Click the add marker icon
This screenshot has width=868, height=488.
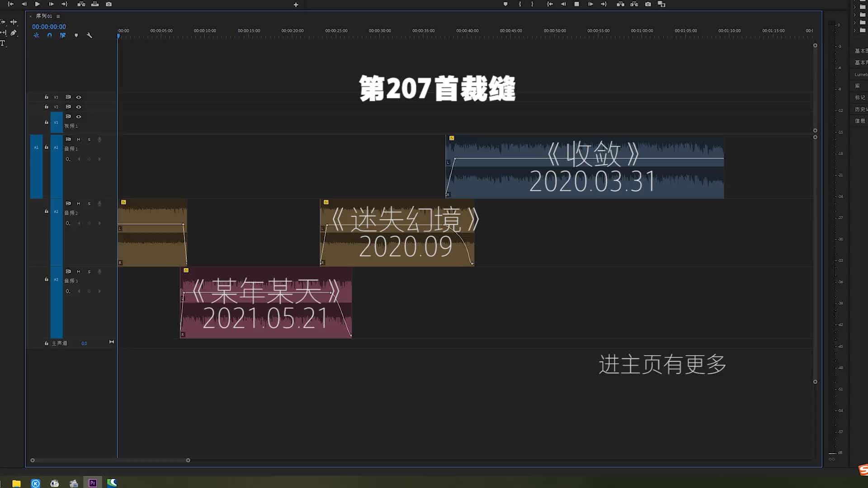click(x=505, y=4)
